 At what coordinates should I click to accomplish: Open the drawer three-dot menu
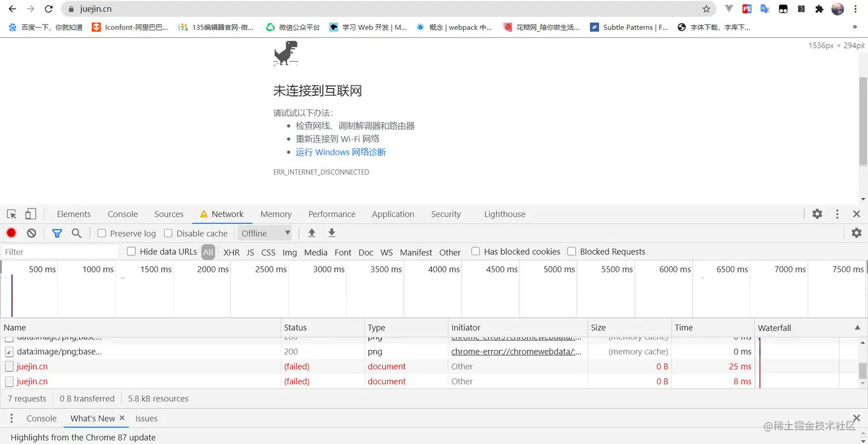click(x=11, y=418)
